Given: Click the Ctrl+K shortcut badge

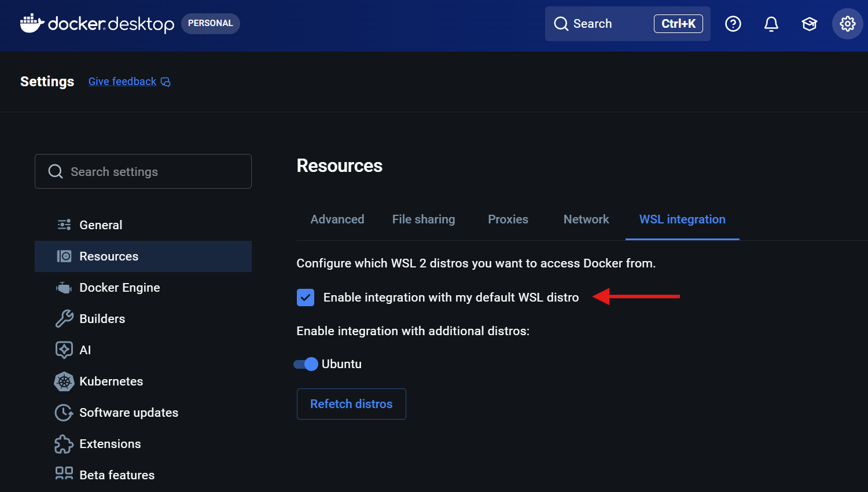Looking at the screenshot, I should [x=678, y=24].
